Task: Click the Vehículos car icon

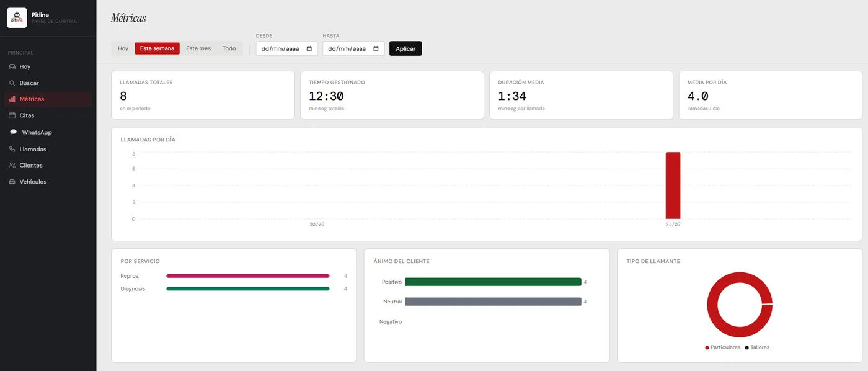Action: pyautogui.click(x=12, y=182)
